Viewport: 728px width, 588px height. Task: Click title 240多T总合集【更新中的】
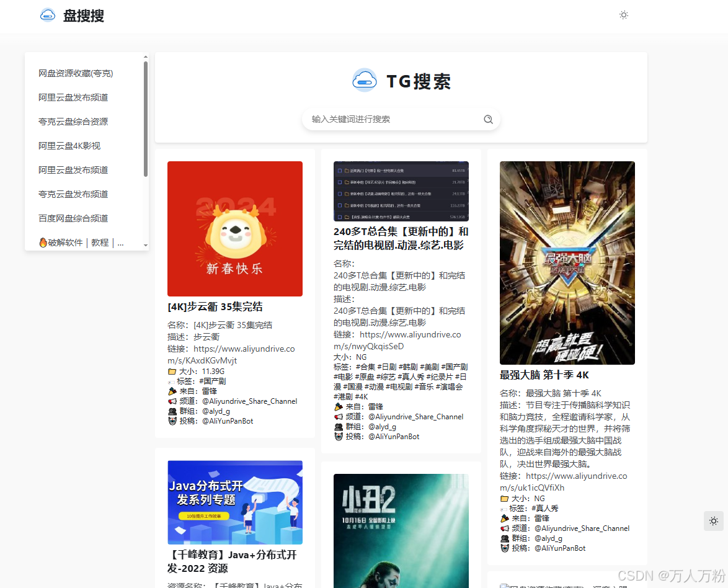tap(401, 238)
